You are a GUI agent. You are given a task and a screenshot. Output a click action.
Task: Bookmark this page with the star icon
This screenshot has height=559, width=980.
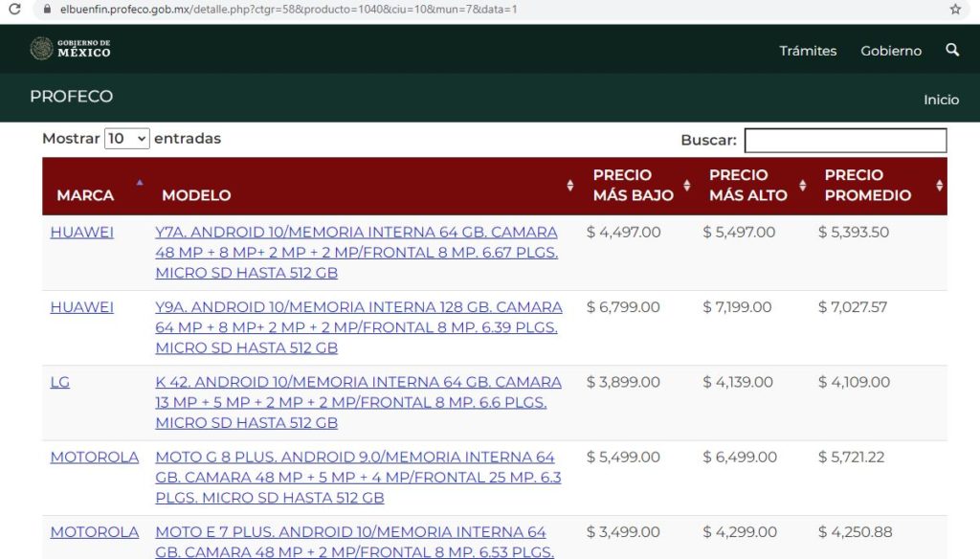click(x=955, y=9)
